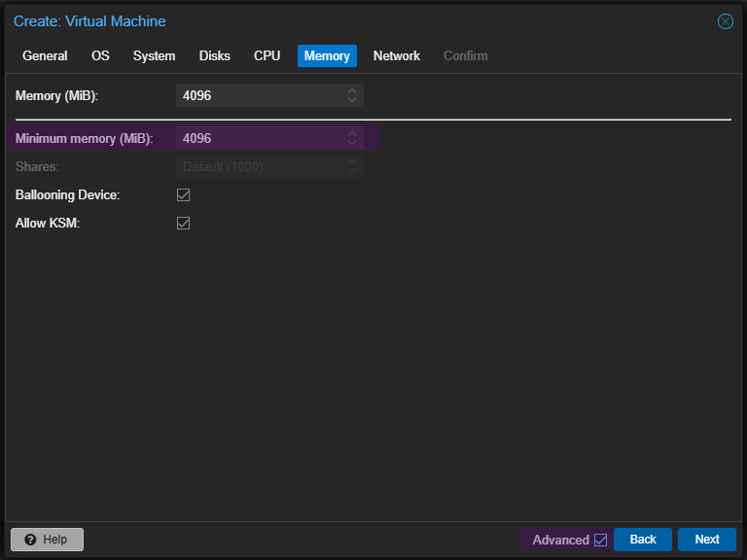Increase Memory (MiB) with up spinner
747x560 pixels.
(x=352, y=90)
